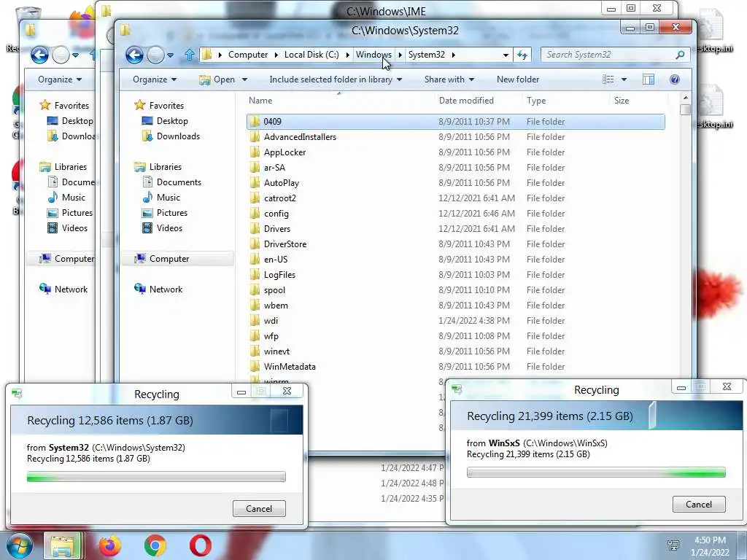
Task: Click the System32 breadcrumb segment
Action: (x=426, y=55)
